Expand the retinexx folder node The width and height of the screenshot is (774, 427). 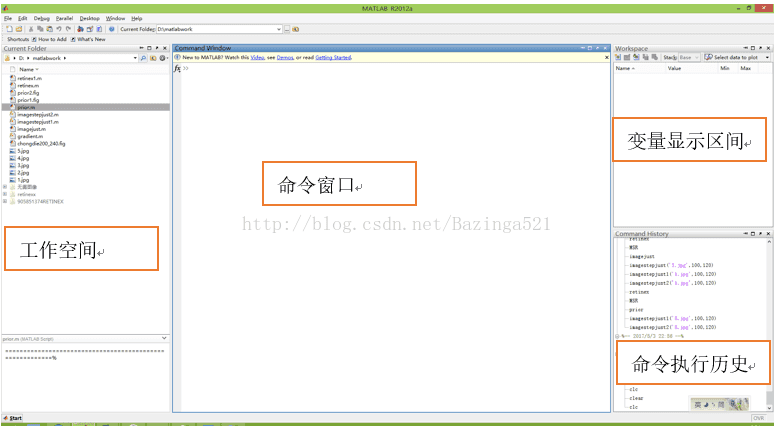(5, 194)
